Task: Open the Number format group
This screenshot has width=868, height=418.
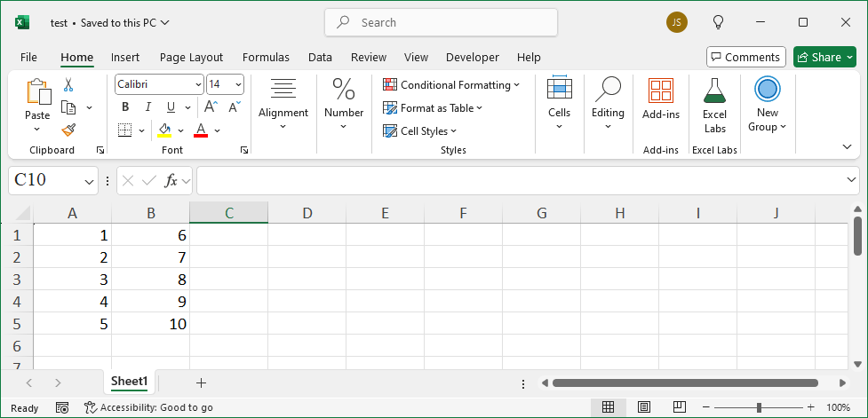Action: 344,105
